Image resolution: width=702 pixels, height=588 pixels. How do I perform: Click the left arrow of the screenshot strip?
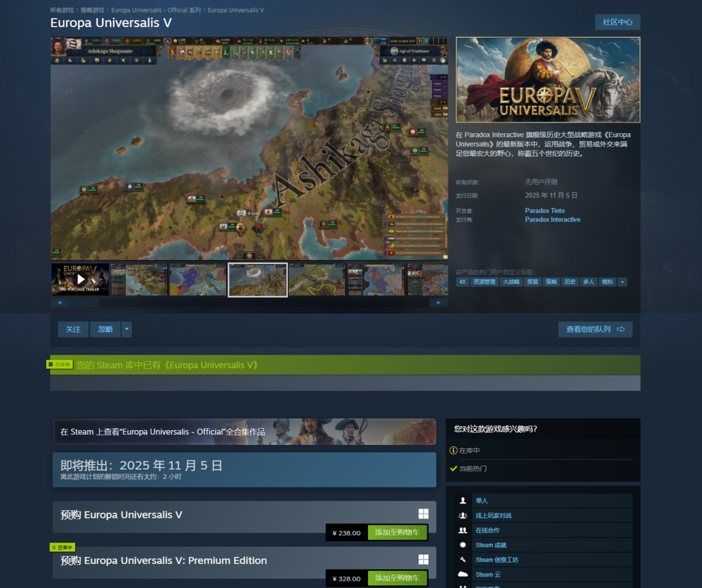tap(60, 303)
